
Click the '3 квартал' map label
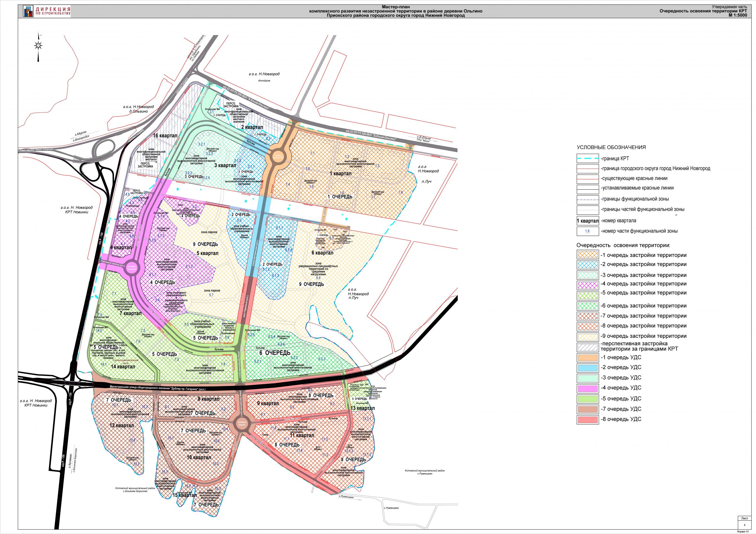point(225,166)
